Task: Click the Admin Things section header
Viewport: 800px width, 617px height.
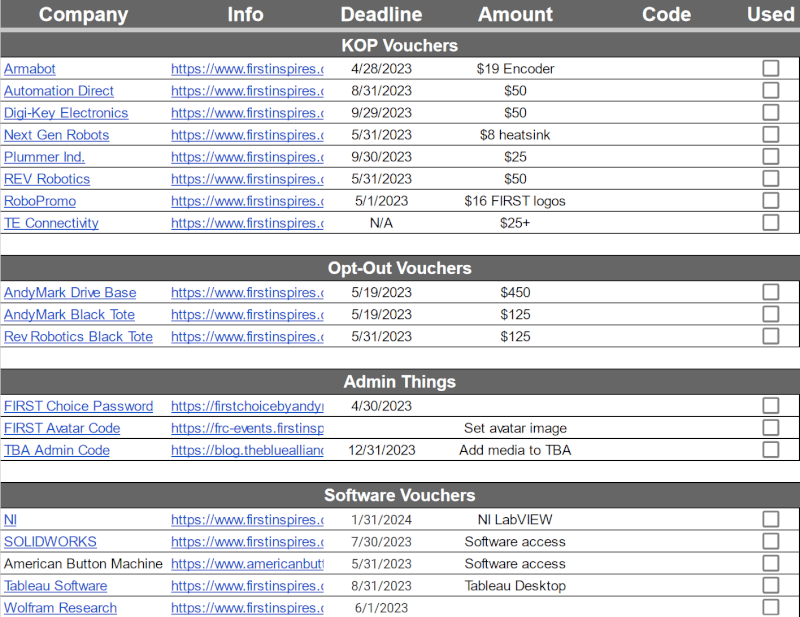Action: tap(400, 382)
